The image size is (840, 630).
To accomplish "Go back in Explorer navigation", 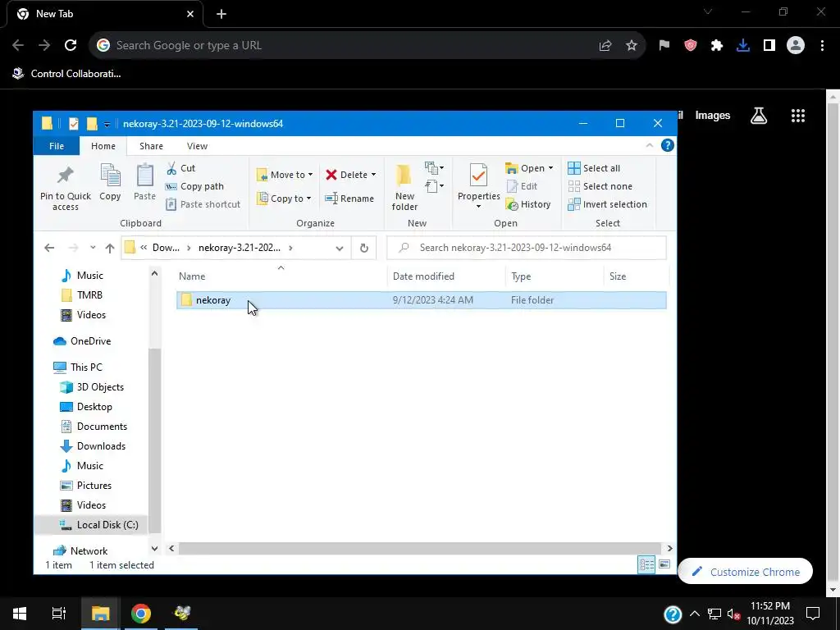I will pos(49,248).
